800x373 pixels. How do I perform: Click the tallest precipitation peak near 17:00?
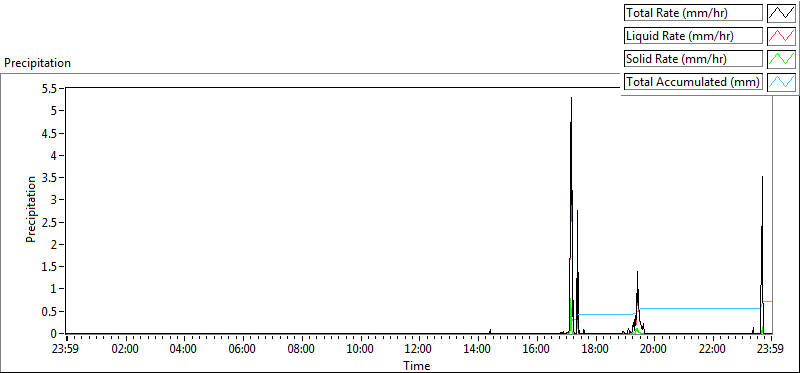[571, 98]
